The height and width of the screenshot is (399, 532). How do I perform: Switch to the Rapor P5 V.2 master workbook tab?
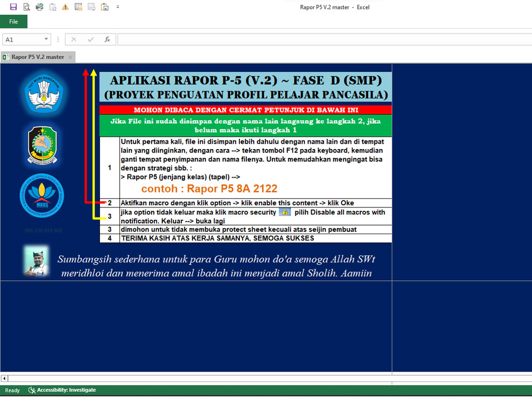[x=38, y=57]
